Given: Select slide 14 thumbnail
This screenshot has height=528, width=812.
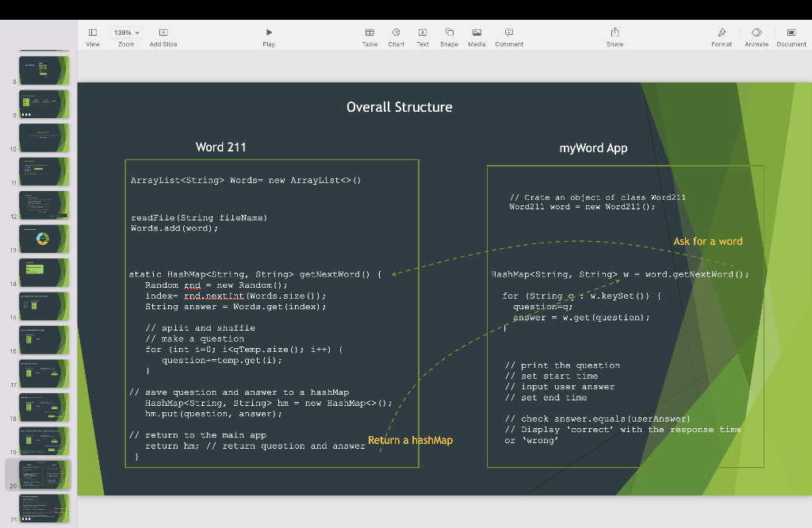Looking at the screenshot, I should (44, 272).
